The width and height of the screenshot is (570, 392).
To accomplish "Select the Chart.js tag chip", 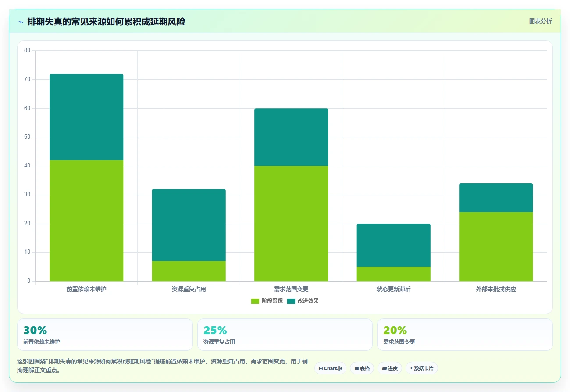I will tap(330, 368).
